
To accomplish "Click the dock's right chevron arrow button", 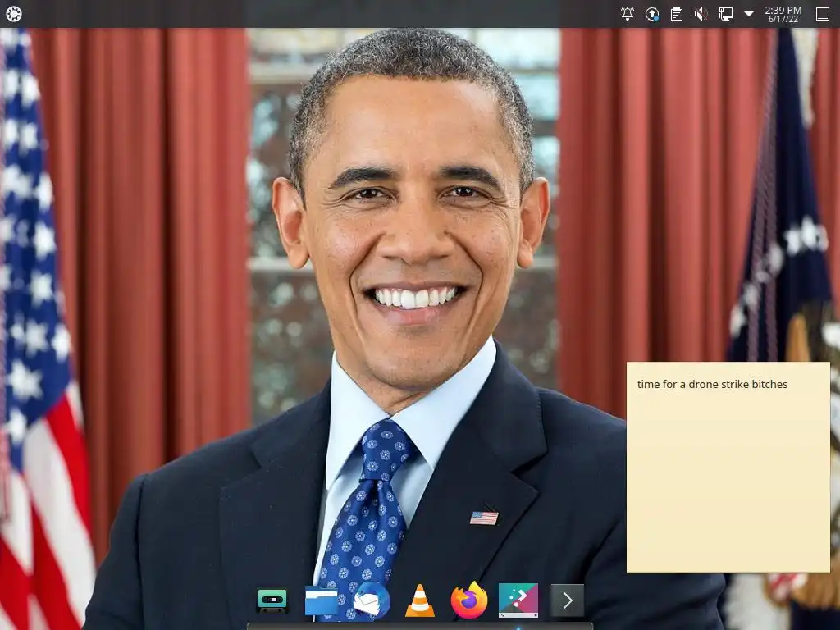I will [568, 600].
